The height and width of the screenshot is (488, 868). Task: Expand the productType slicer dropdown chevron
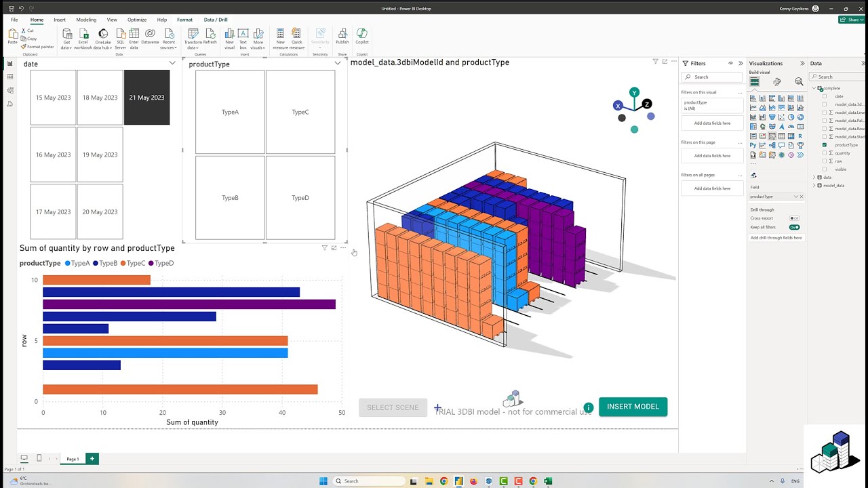click(x=338, y=63)
